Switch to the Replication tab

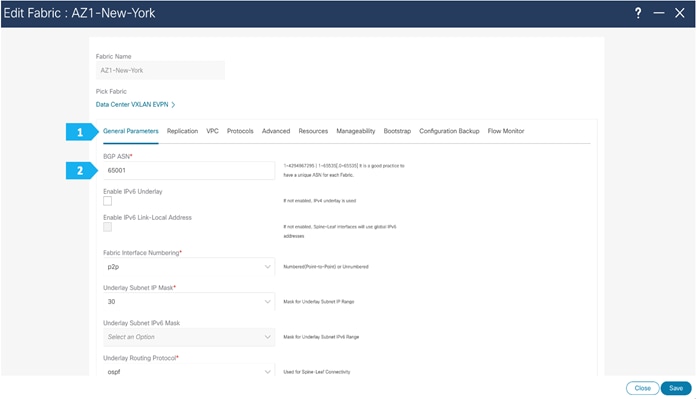(182, 131)
